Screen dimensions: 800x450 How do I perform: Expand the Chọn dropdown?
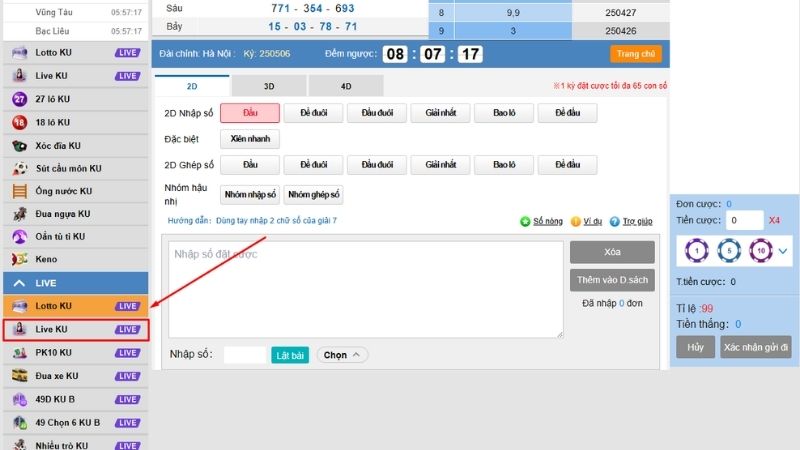coord(345,355)
